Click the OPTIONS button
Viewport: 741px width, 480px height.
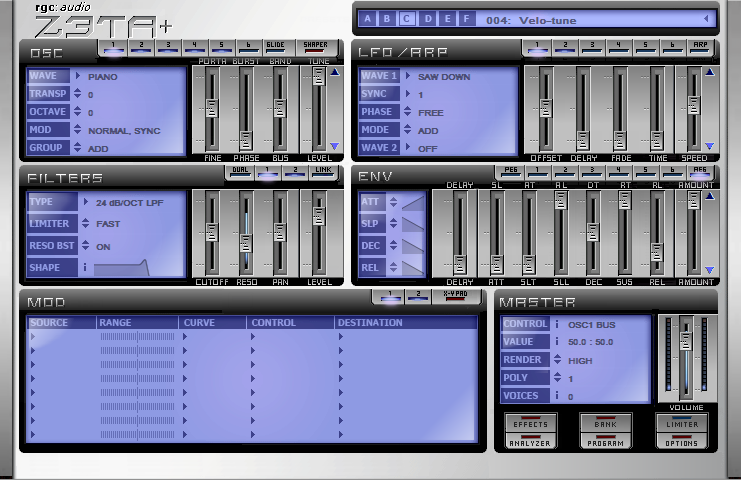682,442
